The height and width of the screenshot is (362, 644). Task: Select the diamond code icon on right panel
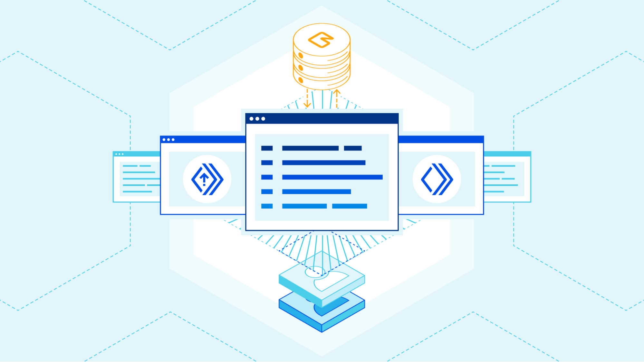(437, 179)
